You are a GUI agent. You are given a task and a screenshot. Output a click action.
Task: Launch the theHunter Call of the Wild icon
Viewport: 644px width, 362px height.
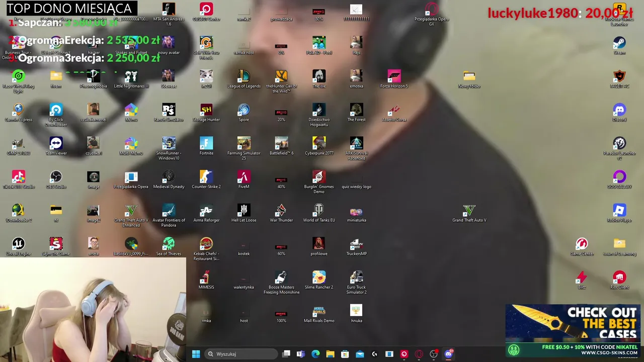pyautogui.click(x=281, y=82)
